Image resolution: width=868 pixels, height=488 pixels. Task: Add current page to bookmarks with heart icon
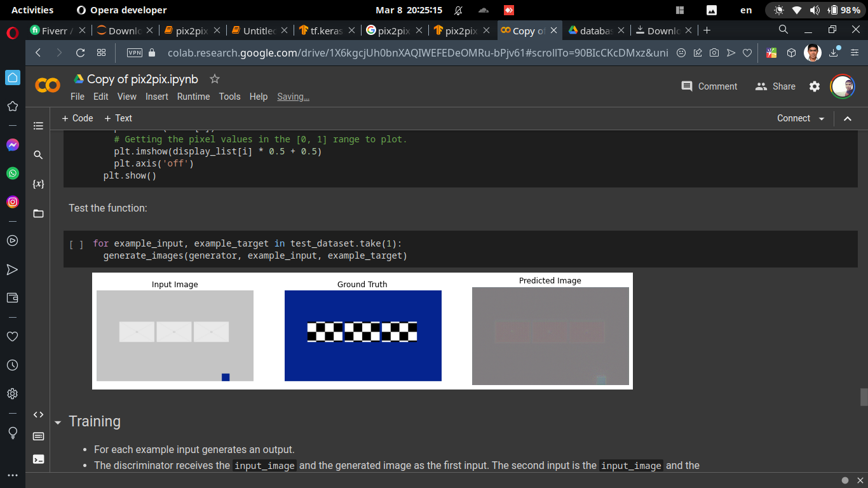747,53
